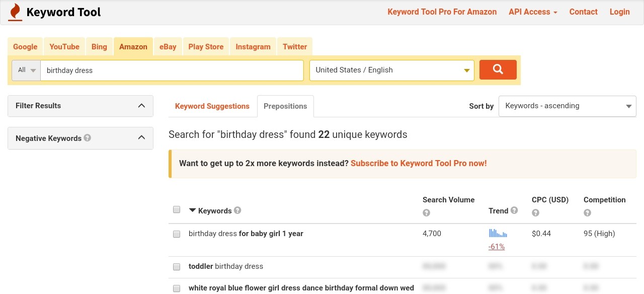Screen dimensions: 644x294
Task: Switch to the Google tab
Action: point(25,46)
